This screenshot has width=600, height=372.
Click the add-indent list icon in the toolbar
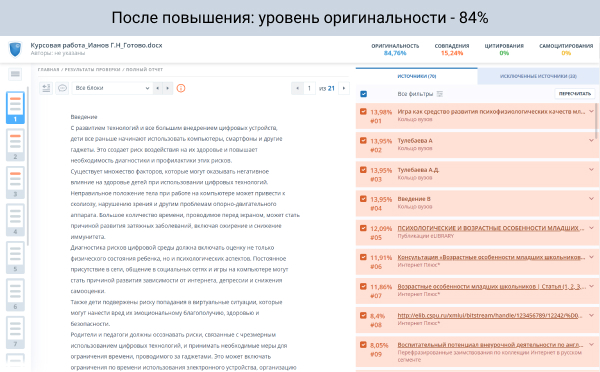coord(46,88)
